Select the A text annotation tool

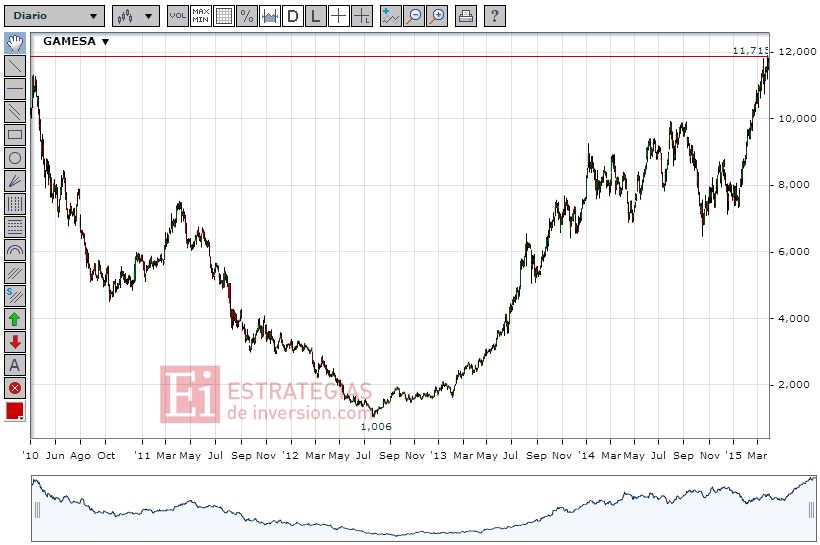[15, 365]
